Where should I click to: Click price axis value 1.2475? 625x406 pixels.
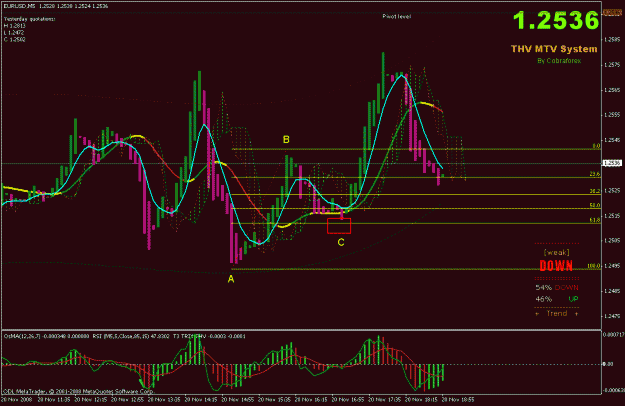pos(612,316)
